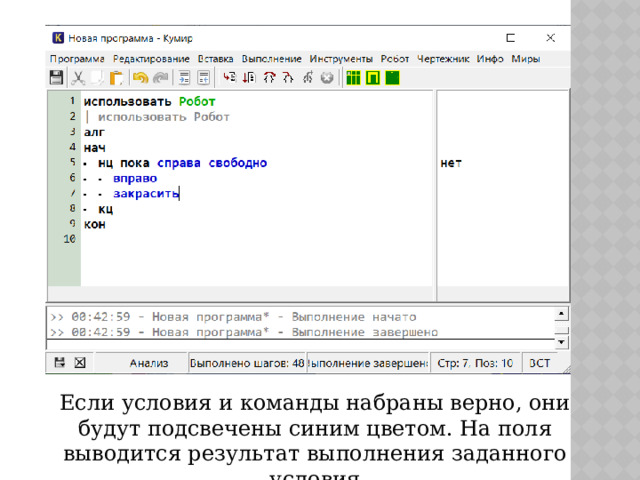This screenshot has height=480, width=640.
Task: Click the Save program floppy icon
Action: 56,78
